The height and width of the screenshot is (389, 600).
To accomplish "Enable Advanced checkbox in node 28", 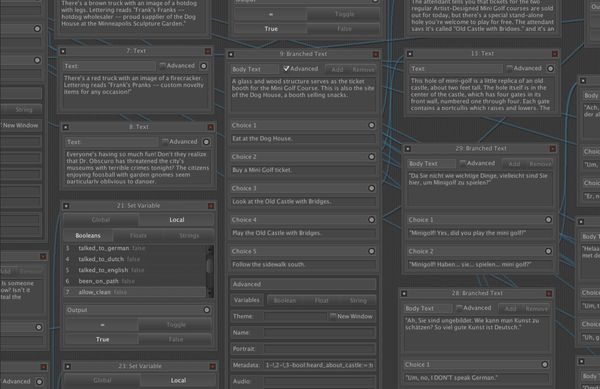I will click(x=459, y=308).
